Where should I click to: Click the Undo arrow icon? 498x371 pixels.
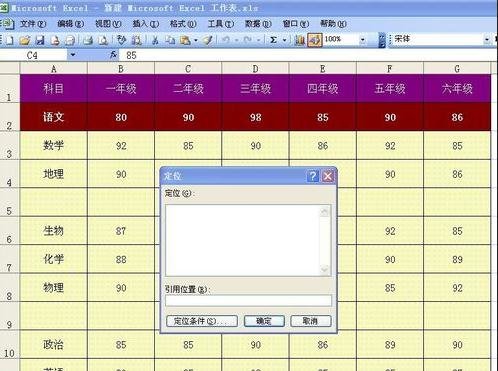(226, 40)
